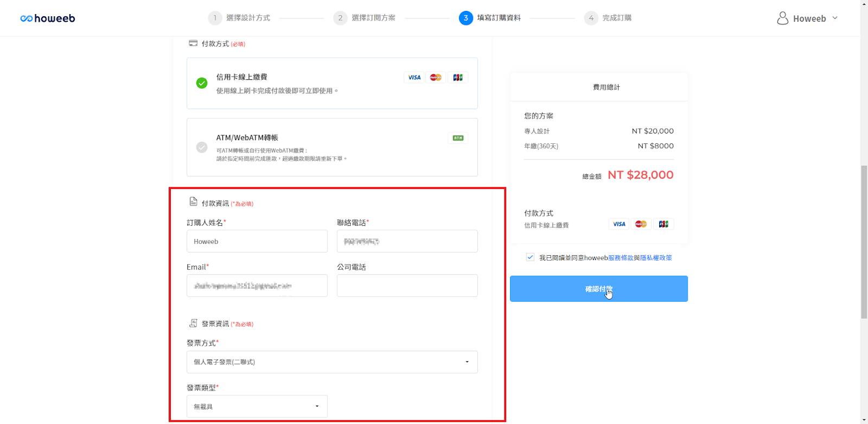Image resolution: width=868 pixels, height=424 pixels.
Task: Click the JCB logo in 費用總計 summary
Action: point(663,224)
